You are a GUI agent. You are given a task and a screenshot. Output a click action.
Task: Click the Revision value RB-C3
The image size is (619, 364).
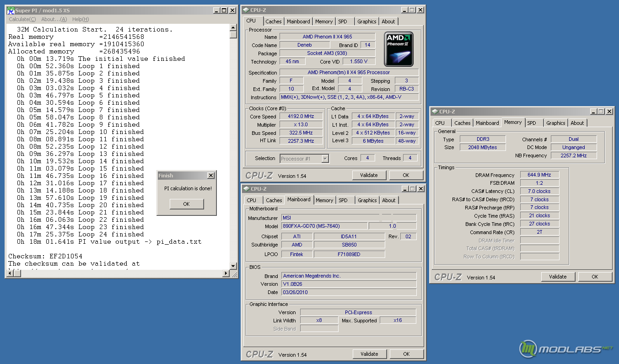pos(406,89)
